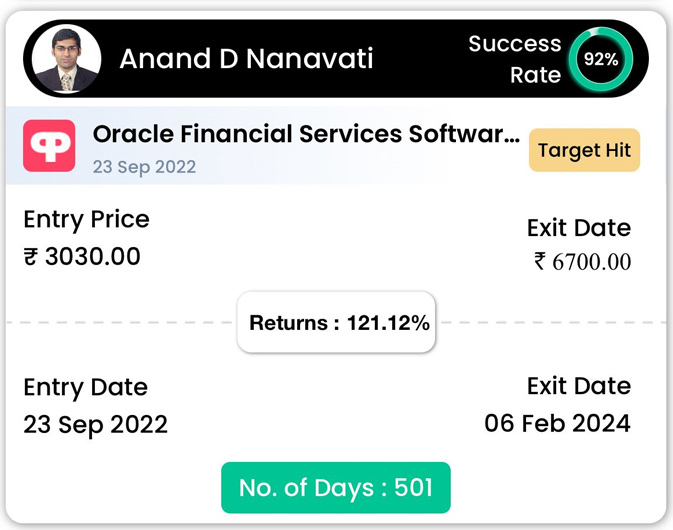This screenshot has height=530, width=673.
Task: Click the Success Rate label text
Action: click(x=515, y=59)
